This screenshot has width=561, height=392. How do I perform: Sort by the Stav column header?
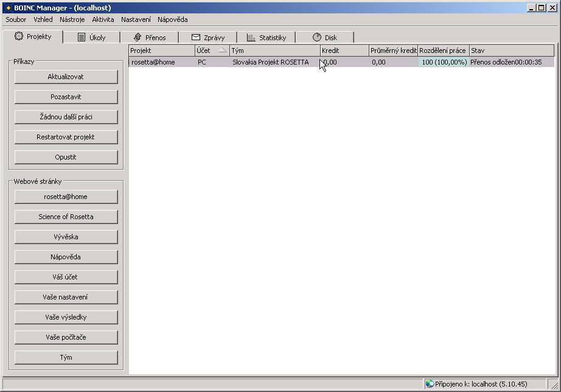tap(512, 51)
